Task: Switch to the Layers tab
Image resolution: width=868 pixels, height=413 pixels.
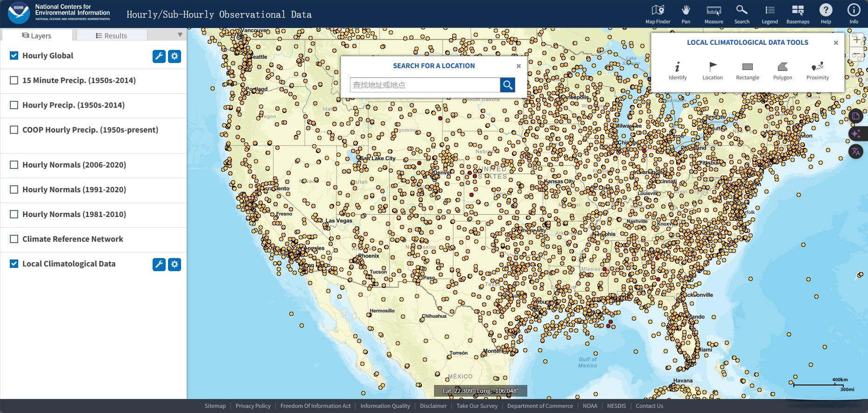Action: pyautogui.click(x=37, y=35)
